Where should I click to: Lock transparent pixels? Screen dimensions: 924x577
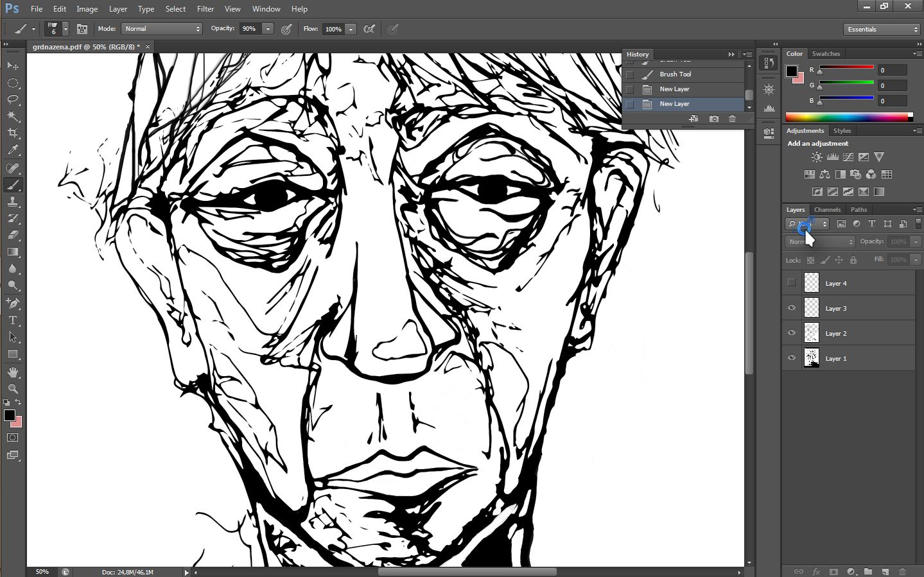810,260
